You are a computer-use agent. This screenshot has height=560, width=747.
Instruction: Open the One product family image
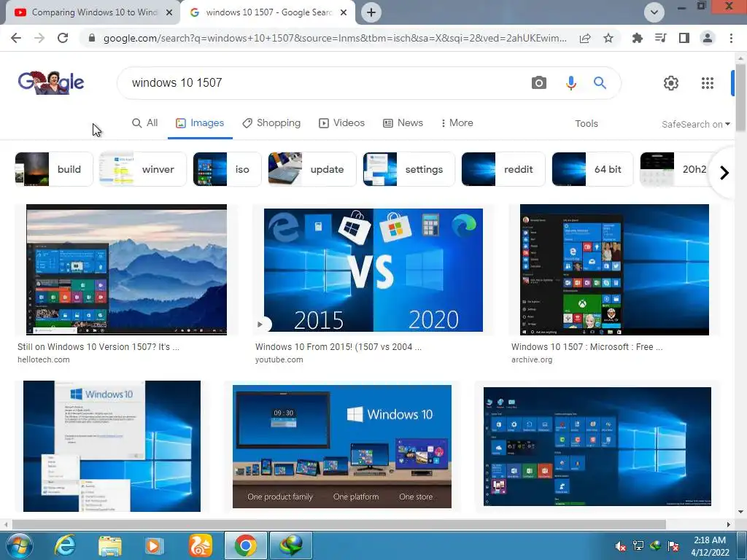click(341, 446)
